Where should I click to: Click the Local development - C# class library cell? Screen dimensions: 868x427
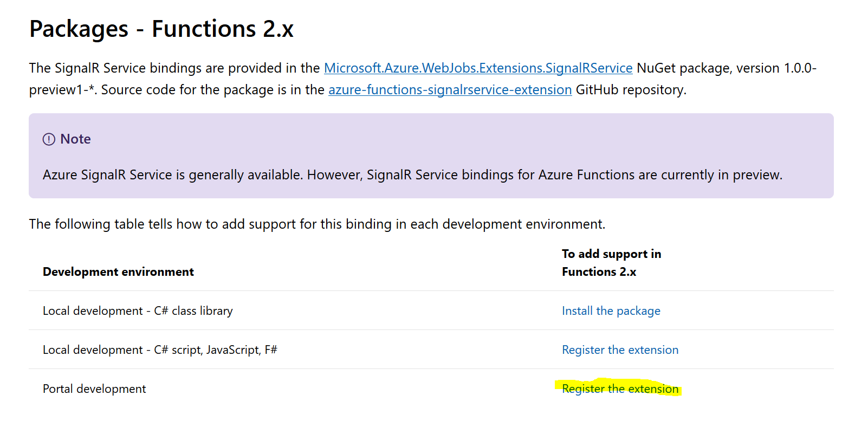(138, 311)
